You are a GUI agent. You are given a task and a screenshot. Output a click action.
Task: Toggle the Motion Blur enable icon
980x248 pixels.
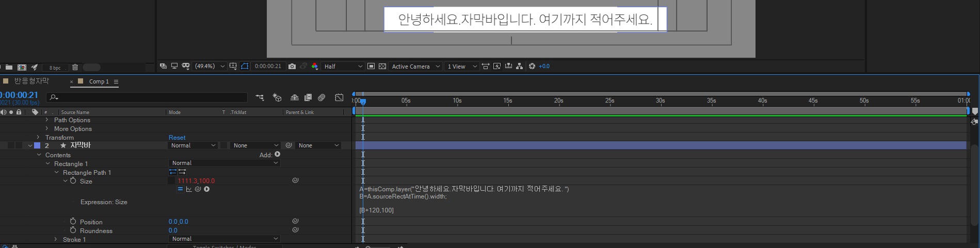click(x=322, y=97)
